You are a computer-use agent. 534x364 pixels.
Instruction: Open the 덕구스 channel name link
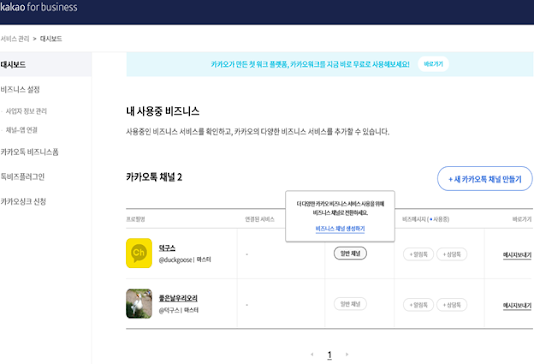167,248
